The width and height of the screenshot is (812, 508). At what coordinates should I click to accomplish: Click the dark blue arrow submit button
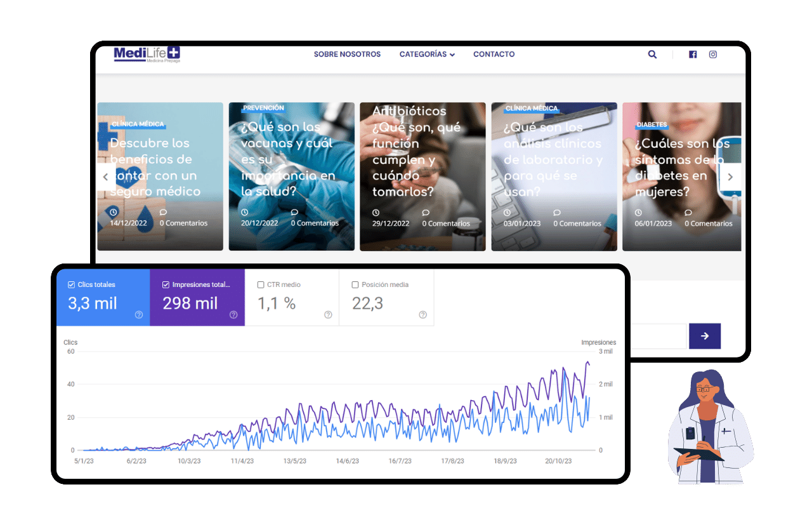point(705,336)
